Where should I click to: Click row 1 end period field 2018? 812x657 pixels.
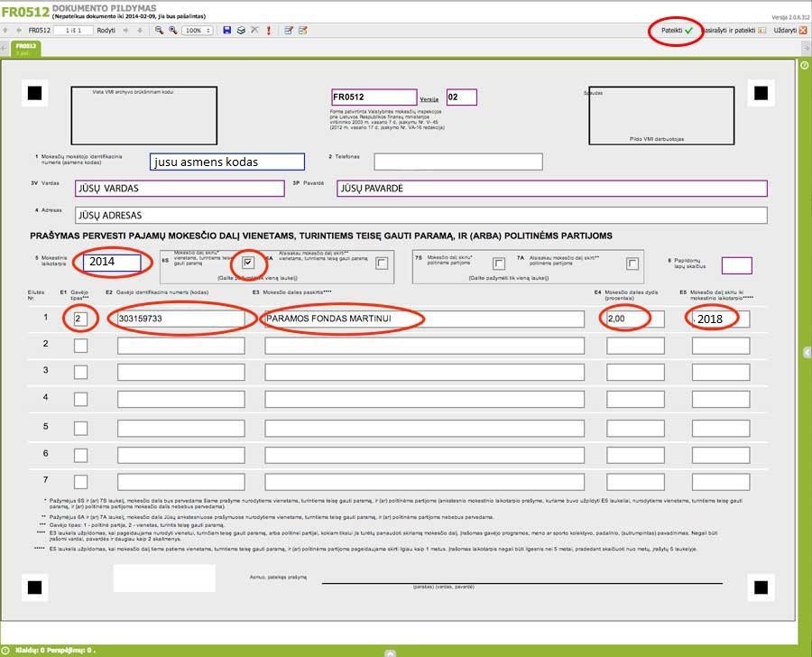[721, 319]
